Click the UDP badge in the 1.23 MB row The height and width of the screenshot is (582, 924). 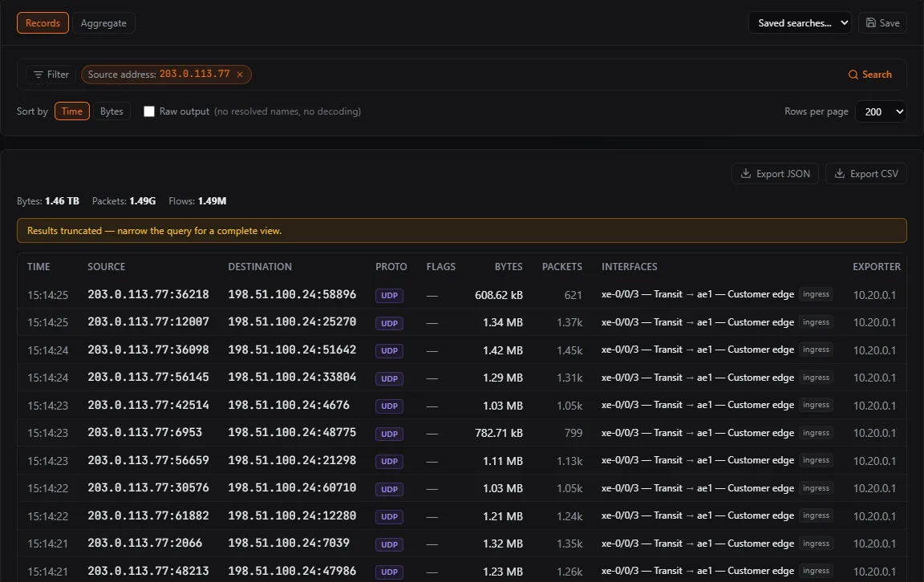tap(389, 572)
